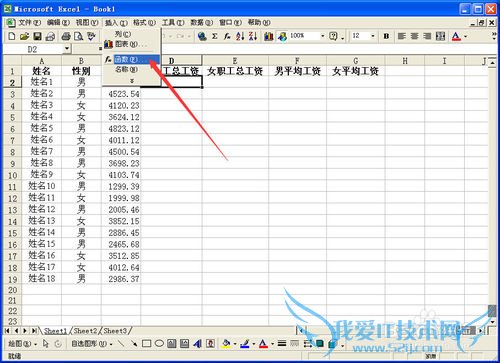The width and height of the screenshot is (500, 363).
Task: Choose 名称(N) in Insert menu
Action: (132, 69)
